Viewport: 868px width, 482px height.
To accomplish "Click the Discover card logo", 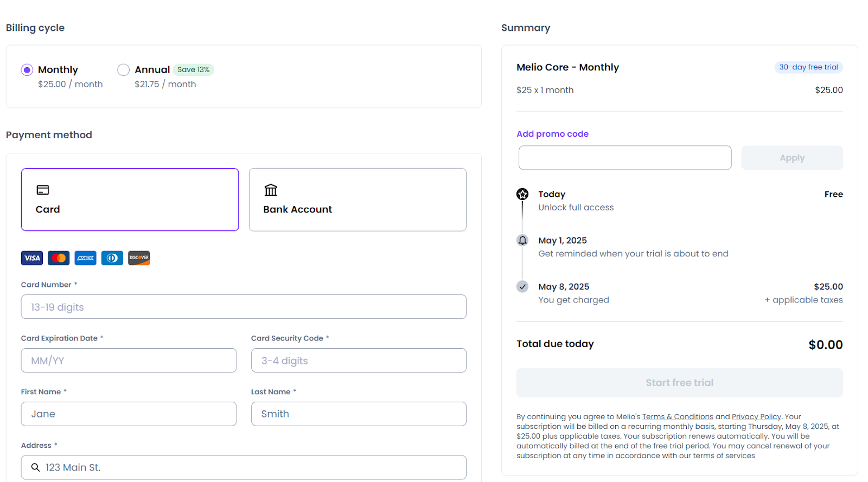I will tap(139, 258).
